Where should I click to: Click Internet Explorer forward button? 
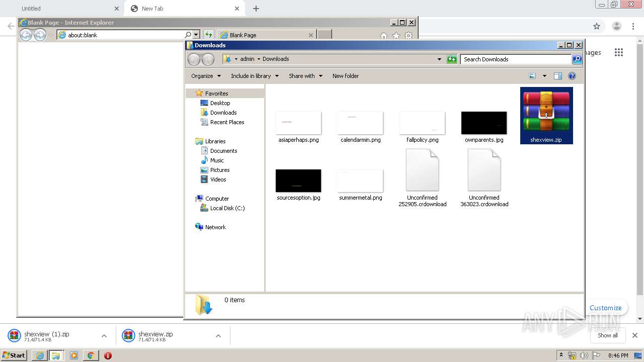click(x=40, y=35)
